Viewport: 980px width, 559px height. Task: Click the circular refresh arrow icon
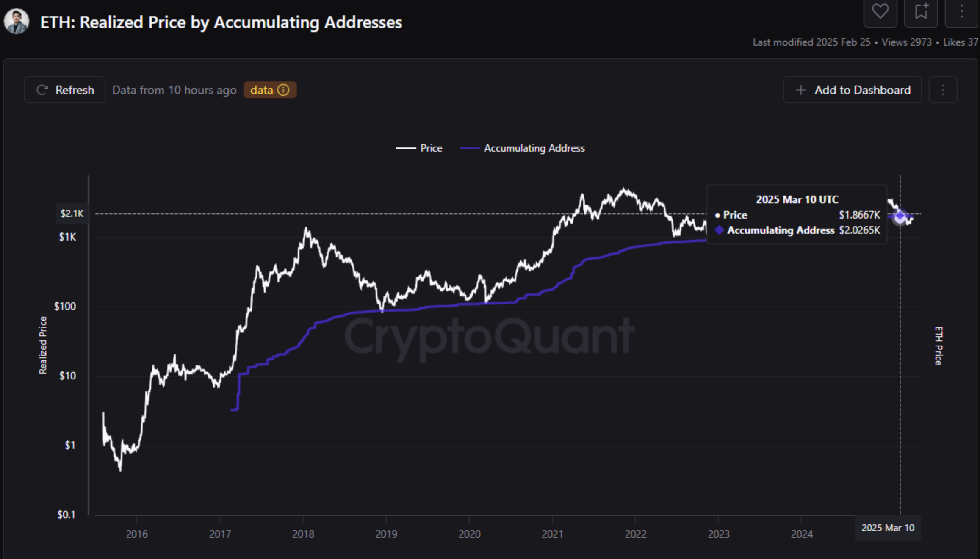[x=42, y=90]
